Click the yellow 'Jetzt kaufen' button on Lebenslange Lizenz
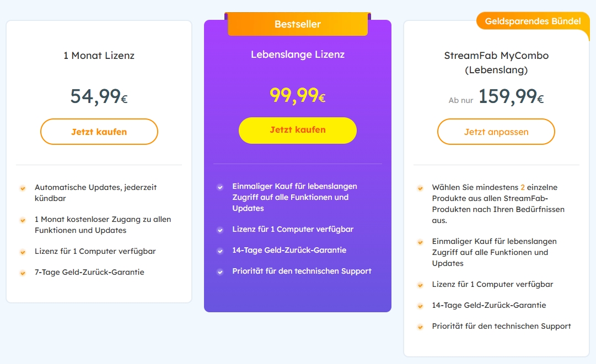Image resolution: width=596 pixels, height=364 pixels. coord(297,131)
